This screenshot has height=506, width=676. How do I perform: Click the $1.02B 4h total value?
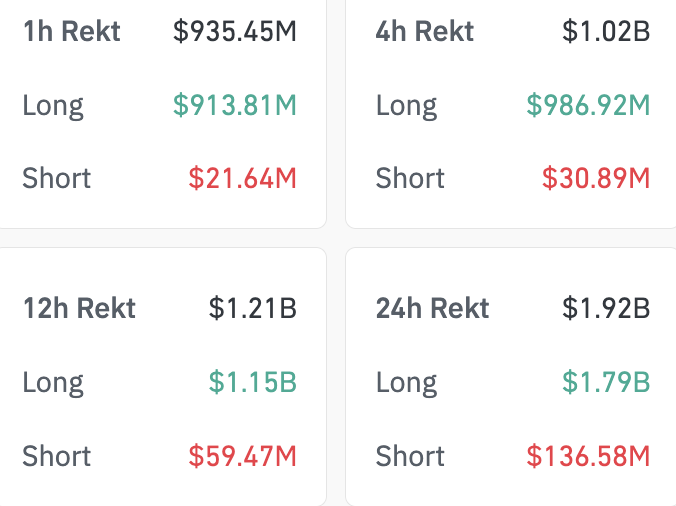click(x=606, y=32)
